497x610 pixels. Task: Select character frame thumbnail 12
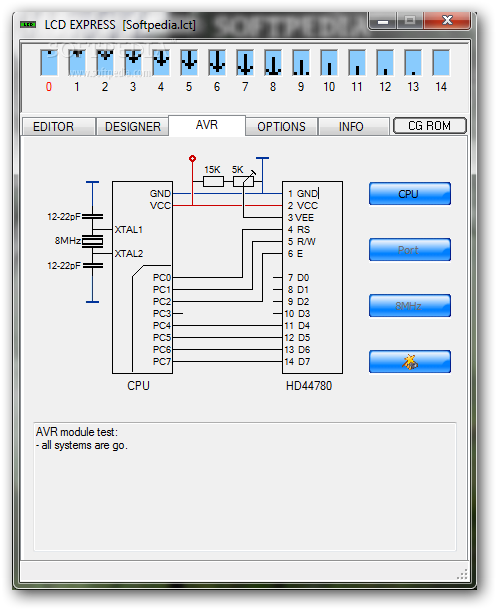(x=385, y=62)
